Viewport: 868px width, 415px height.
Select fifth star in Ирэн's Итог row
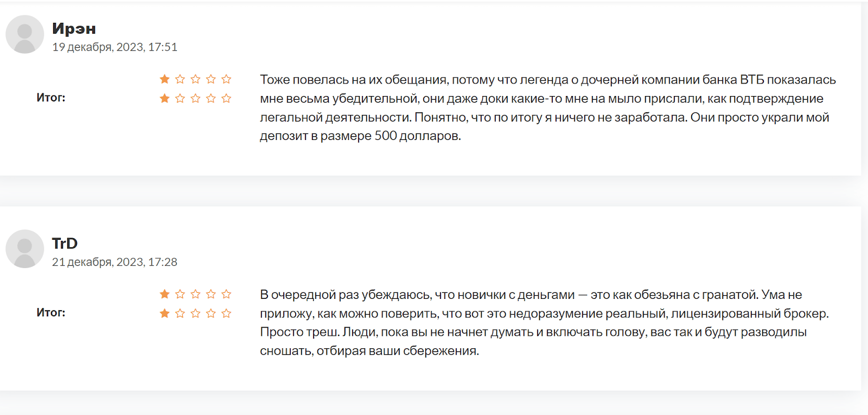tap(226, 98)
